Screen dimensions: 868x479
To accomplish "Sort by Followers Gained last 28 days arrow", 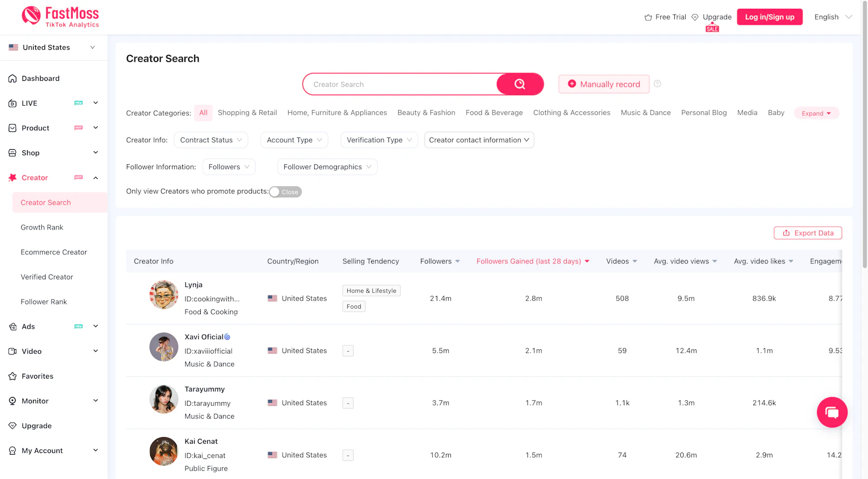I will (x=587, y=261).
